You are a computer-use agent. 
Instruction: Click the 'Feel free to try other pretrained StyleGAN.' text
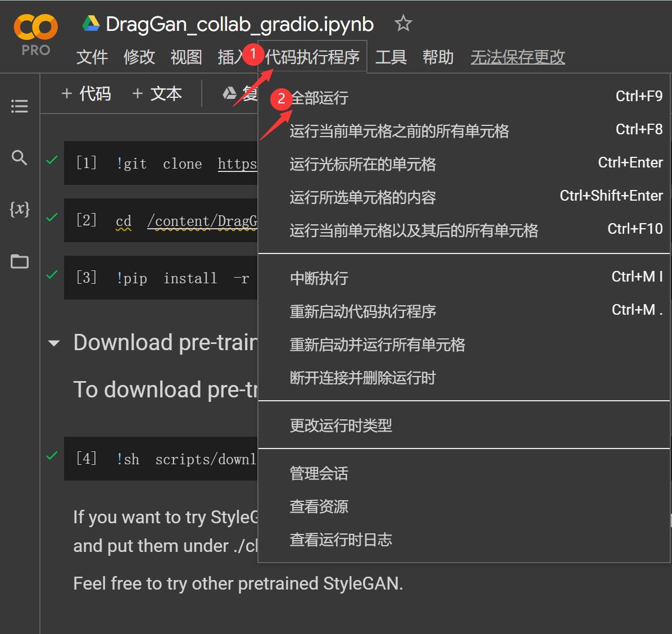[x=238, y=583]
